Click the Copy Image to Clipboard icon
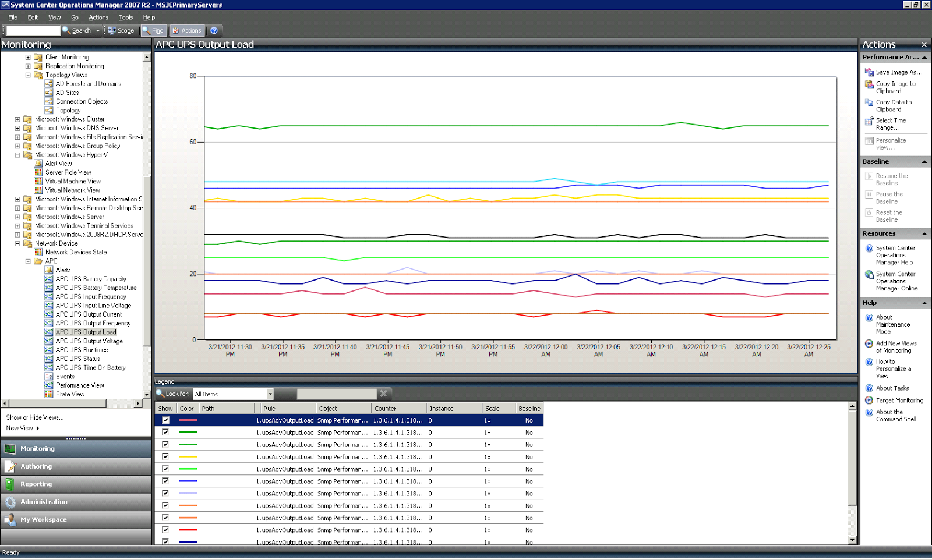This screenshot has width=932, height=560. [x=869, y=86]
